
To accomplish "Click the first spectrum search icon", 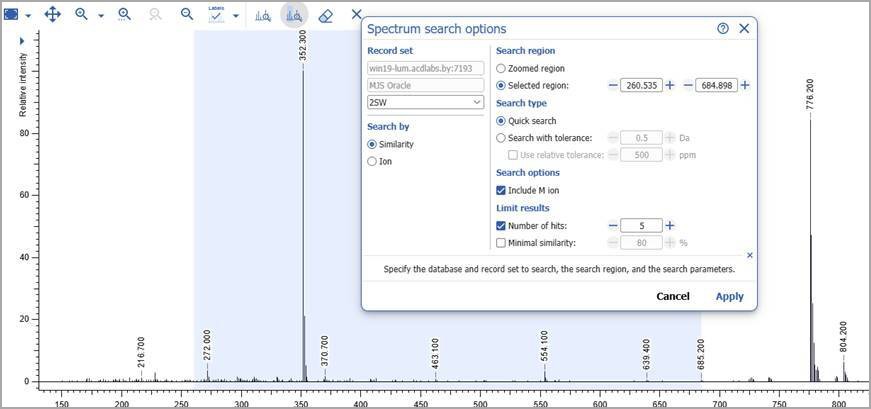I will tap(263, 15).
